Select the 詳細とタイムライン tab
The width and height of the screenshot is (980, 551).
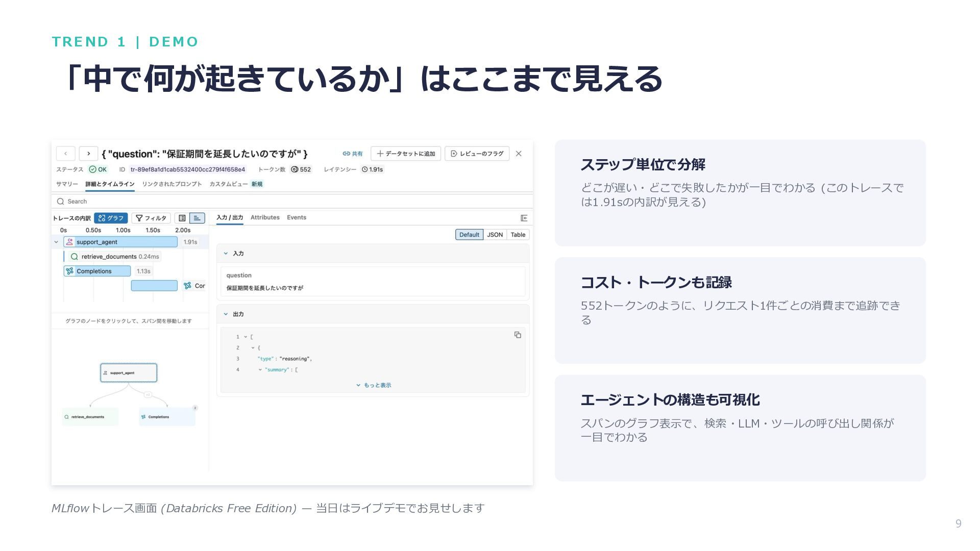(110, 184)
